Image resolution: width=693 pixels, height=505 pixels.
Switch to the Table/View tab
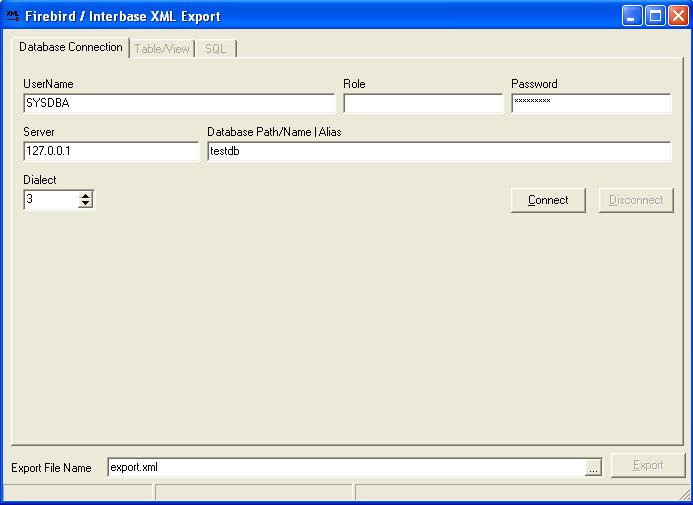(x=162, y=48)
